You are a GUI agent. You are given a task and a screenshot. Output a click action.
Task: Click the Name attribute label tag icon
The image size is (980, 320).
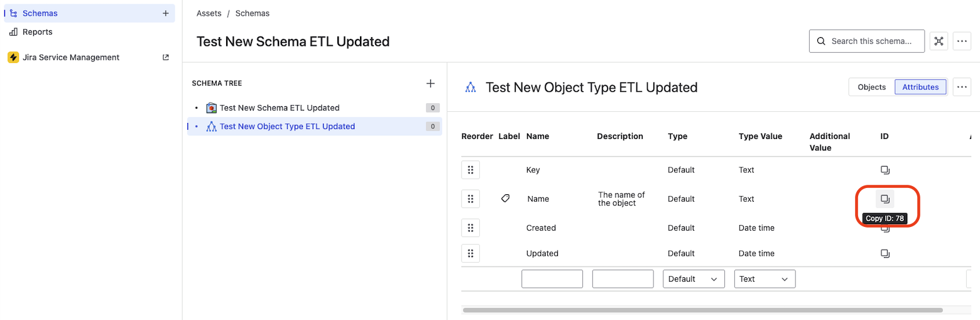pos(505,199)
